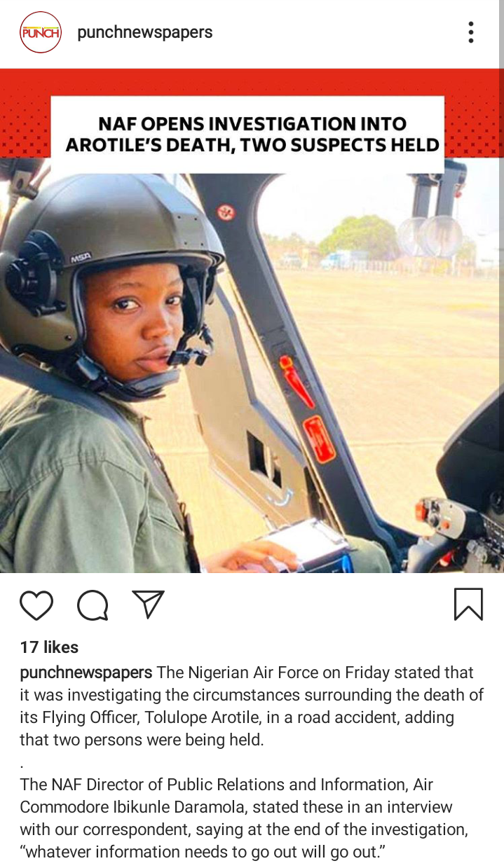The width and height of the screenshot is (504, 868).
Task: Tap the pilot photo in the post
Action: pos(252,371)
